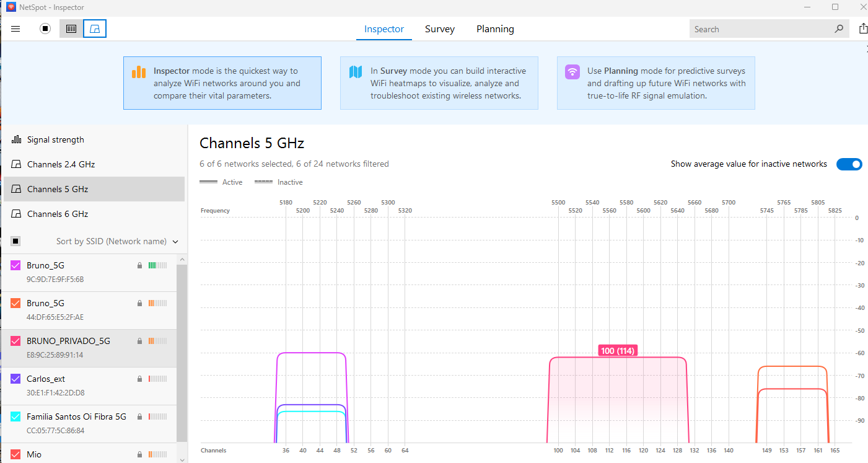Switch to the Planning tab
Screen dimensions: 868x463
click(x=495, y=29)
